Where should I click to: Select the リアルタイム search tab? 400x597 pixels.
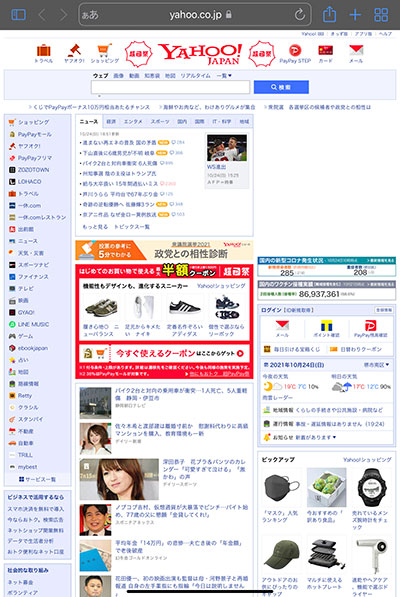click(x=195, y=76)
